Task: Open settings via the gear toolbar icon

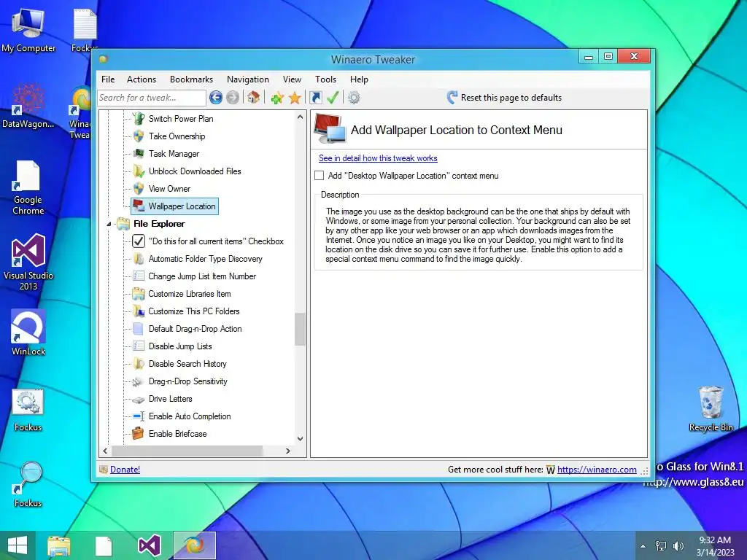Action: click(x=354, y=98)
